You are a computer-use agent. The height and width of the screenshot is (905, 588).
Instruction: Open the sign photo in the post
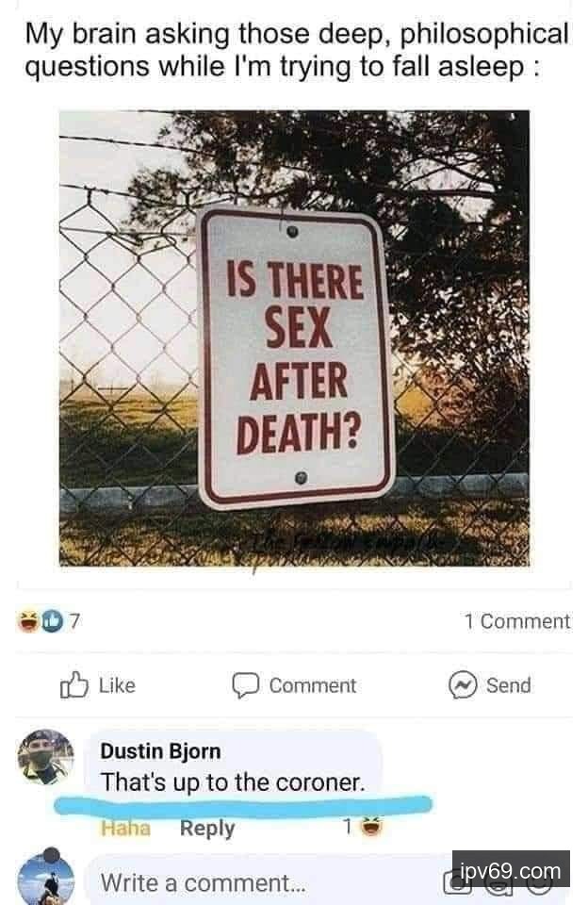coord(294,338)
